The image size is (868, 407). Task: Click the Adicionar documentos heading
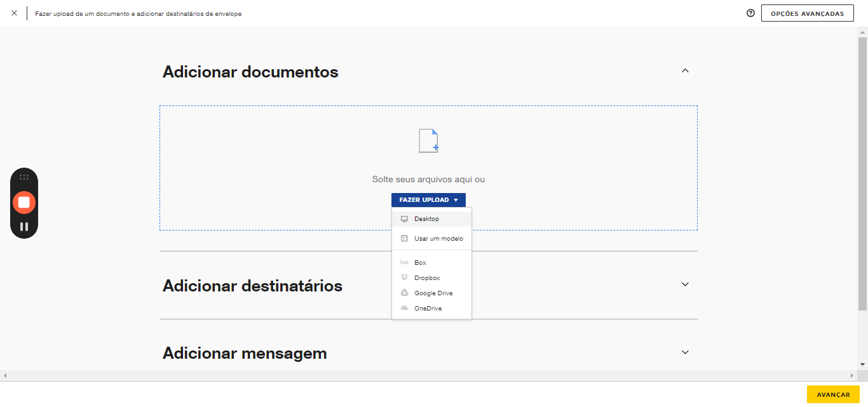(x=250, y=72)
